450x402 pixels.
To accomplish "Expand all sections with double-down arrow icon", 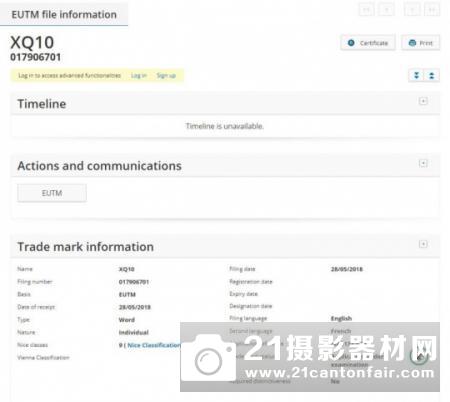I will click(x=416, y=75).
